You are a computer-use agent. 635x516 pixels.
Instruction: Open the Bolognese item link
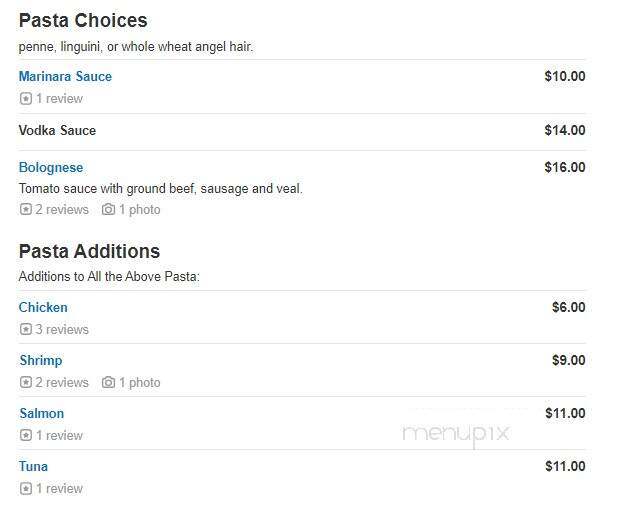[x=51, y=167]
